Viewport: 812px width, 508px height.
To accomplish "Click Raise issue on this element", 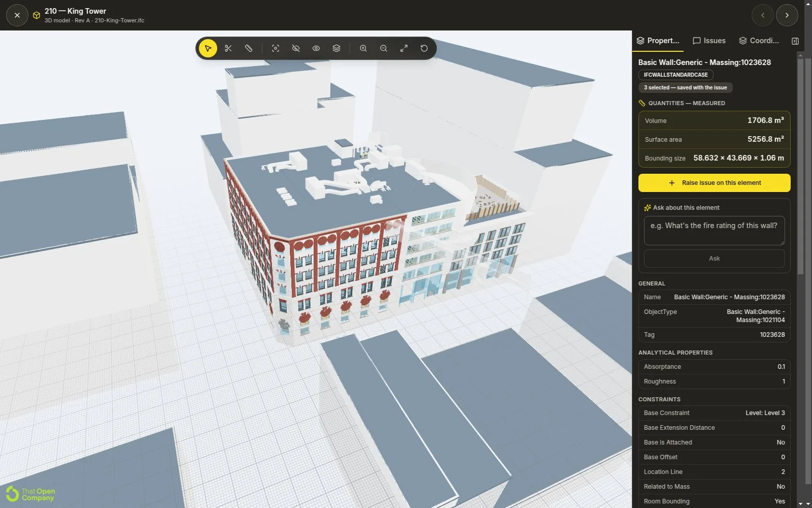I will coord(714,183).
